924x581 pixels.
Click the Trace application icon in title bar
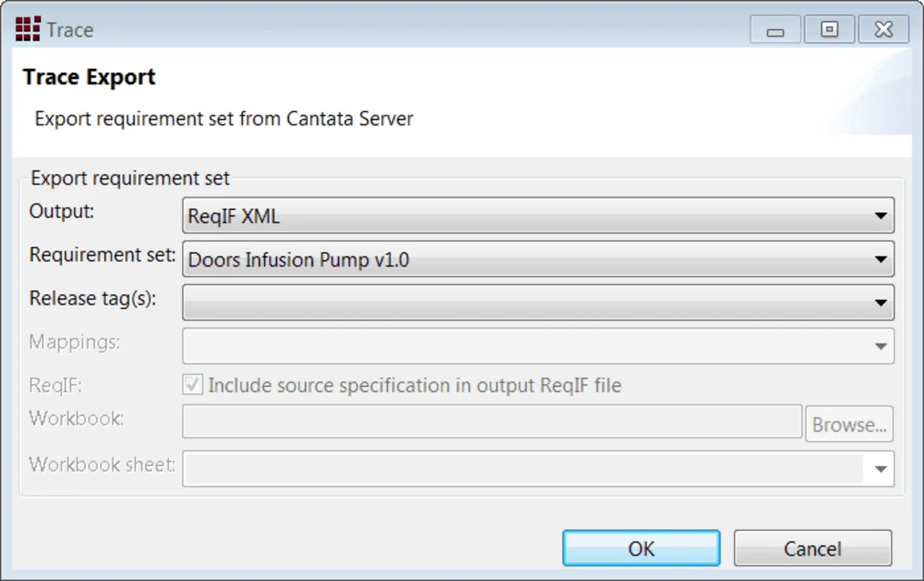point(27,29)
